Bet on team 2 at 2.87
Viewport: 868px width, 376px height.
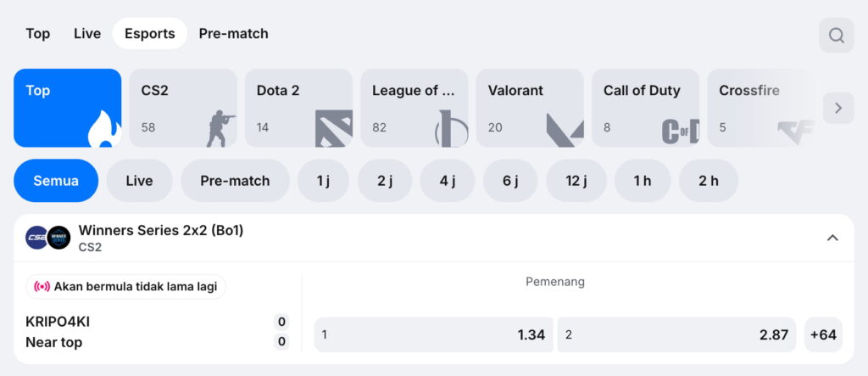[x=676, y=334]
